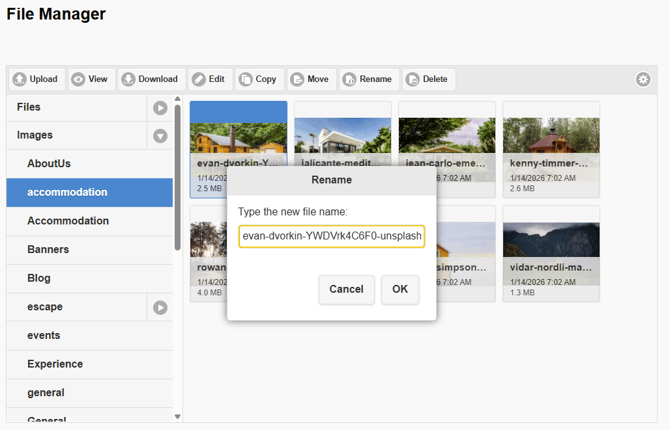
Task: Collapse the Images folder arrow
Action: point(160,136)
